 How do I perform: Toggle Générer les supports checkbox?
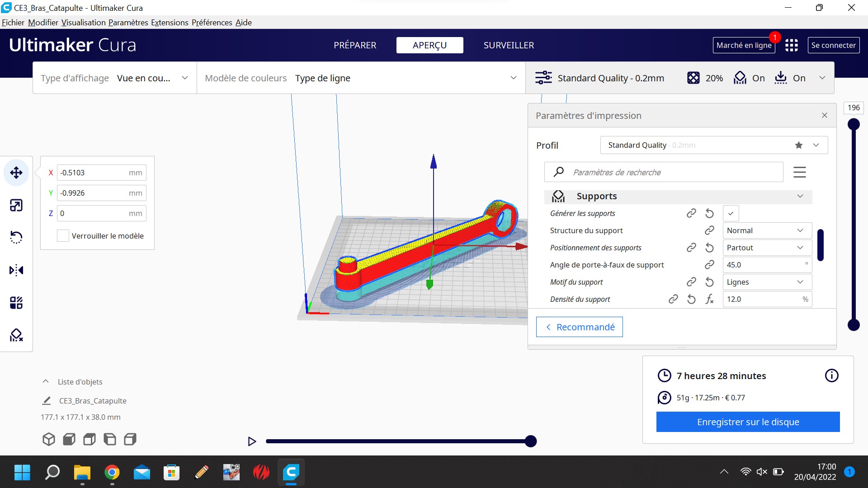(x=731, y=213)
